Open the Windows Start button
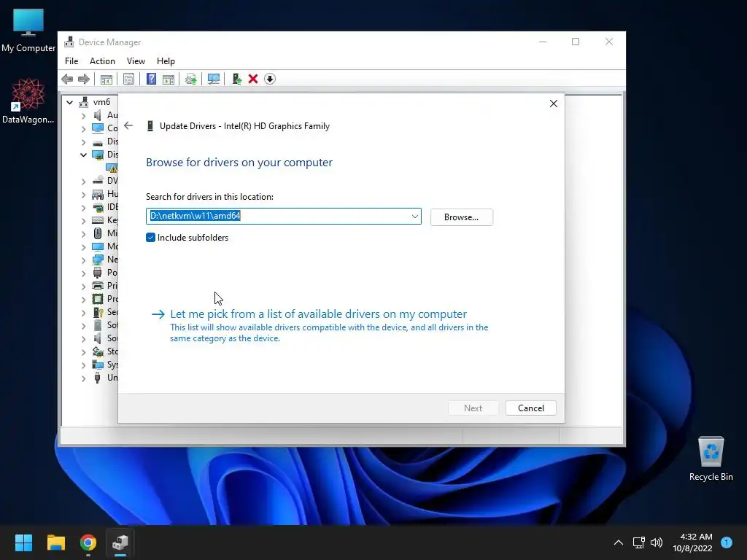Viewport: 747px width, 560px height. [x=23, y=542]
